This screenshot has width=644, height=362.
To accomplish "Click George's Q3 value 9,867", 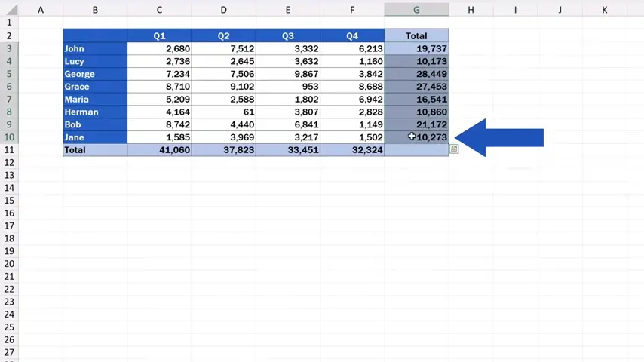I will [x=288, y=74].
